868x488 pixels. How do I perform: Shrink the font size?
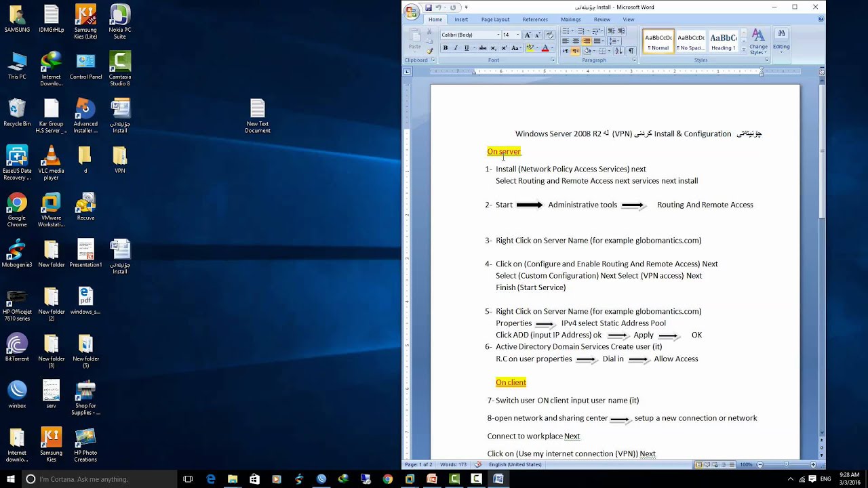538,35
